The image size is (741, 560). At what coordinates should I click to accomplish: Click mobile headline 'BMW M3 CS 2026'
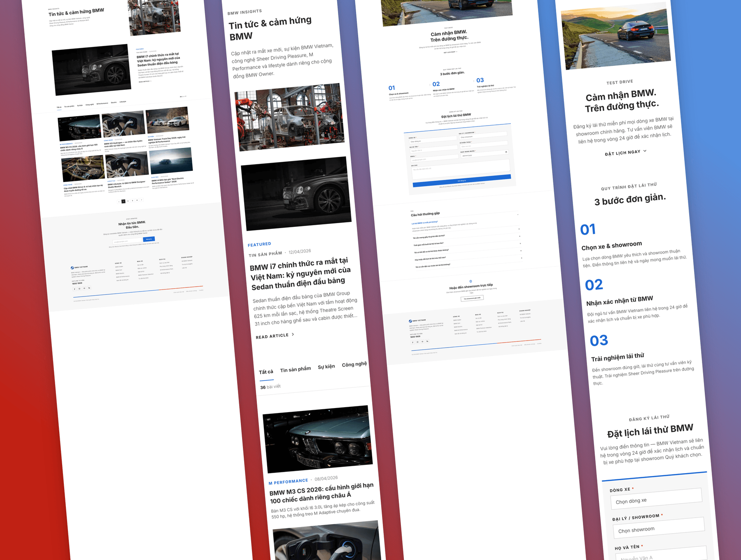pyautogui.click(x=322, y=493)
